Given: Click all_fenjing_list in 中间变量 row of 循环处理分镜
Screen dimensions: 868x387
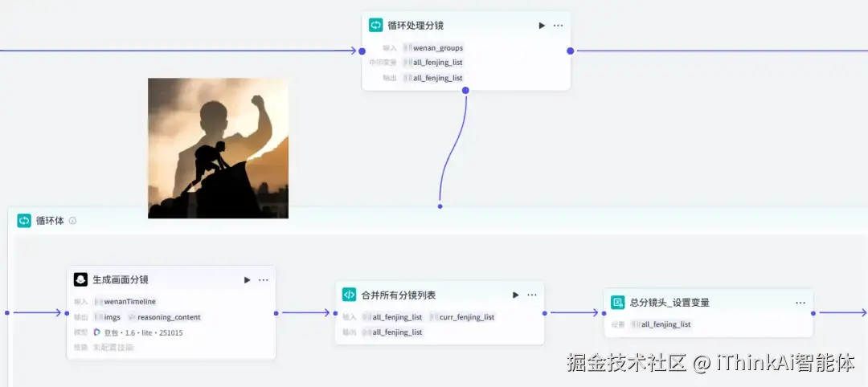Looking at the screenshot, I should (433, 63).
